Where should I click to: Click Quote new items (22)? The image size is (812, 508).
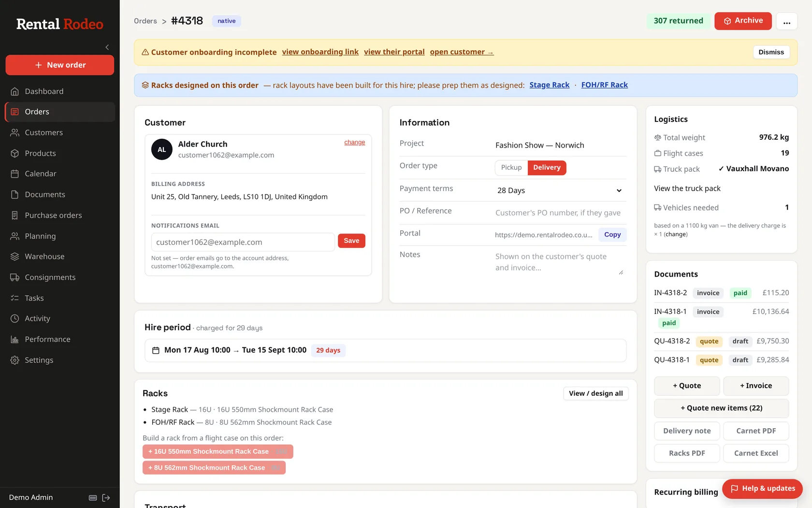(722, 408)
